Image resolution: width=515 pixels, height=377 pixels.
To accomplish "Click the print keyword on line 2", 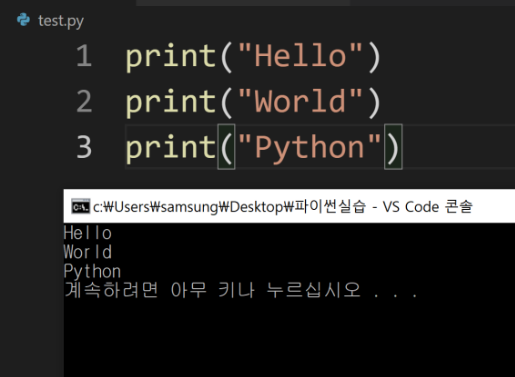I will pos(171,103).
